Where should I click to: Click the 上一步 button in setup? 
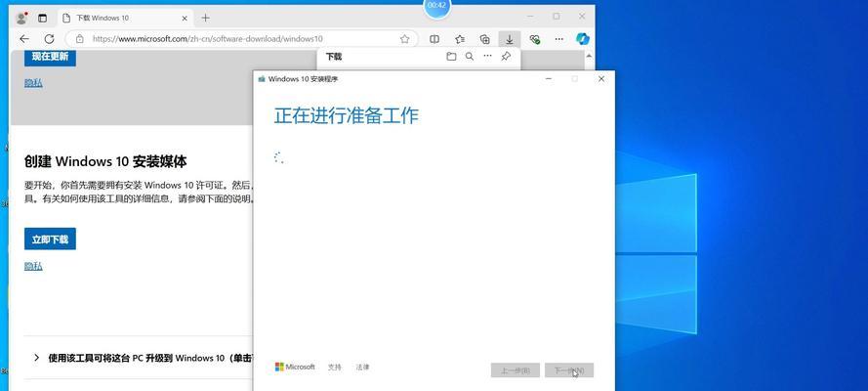coord(516,370)
